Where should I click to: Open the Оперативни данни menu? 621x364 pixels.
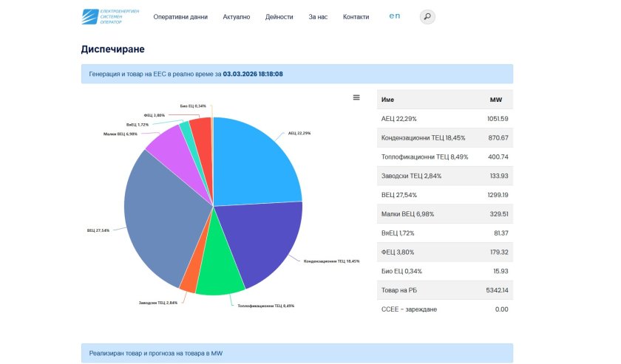pyautogui.click(x=180, y=17)
